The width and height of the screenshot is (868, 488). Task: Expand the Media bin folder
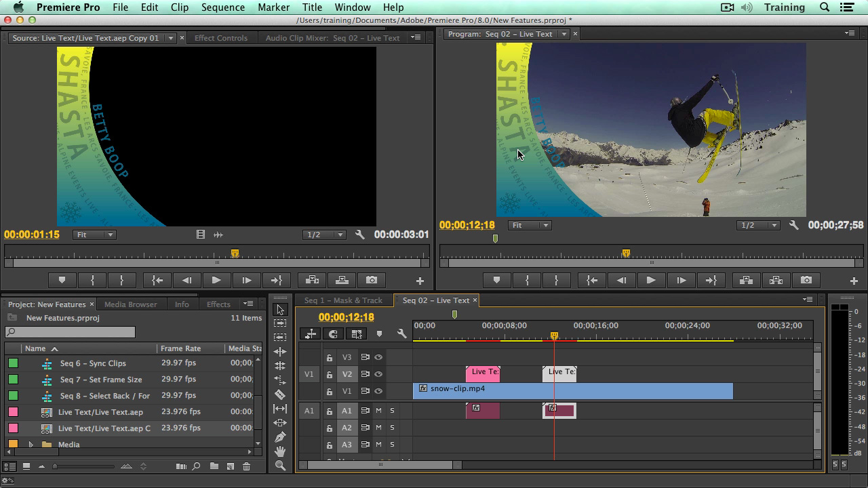31,445
